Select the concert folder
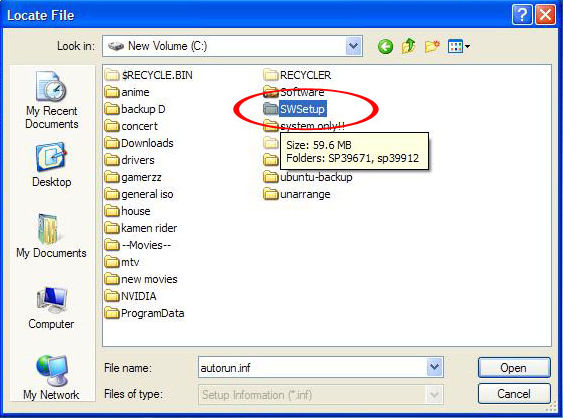 pyautogui.click(x=131, y=126)
